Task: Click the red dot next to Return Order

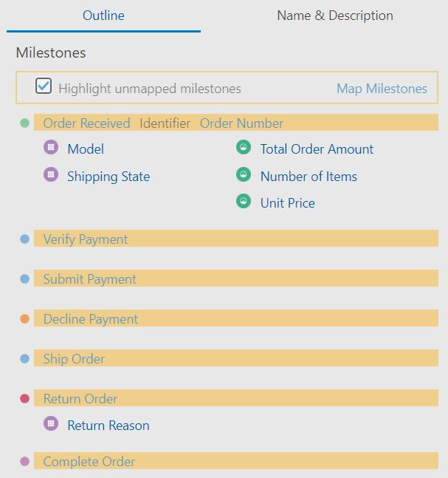Action: tap(24, 399)
